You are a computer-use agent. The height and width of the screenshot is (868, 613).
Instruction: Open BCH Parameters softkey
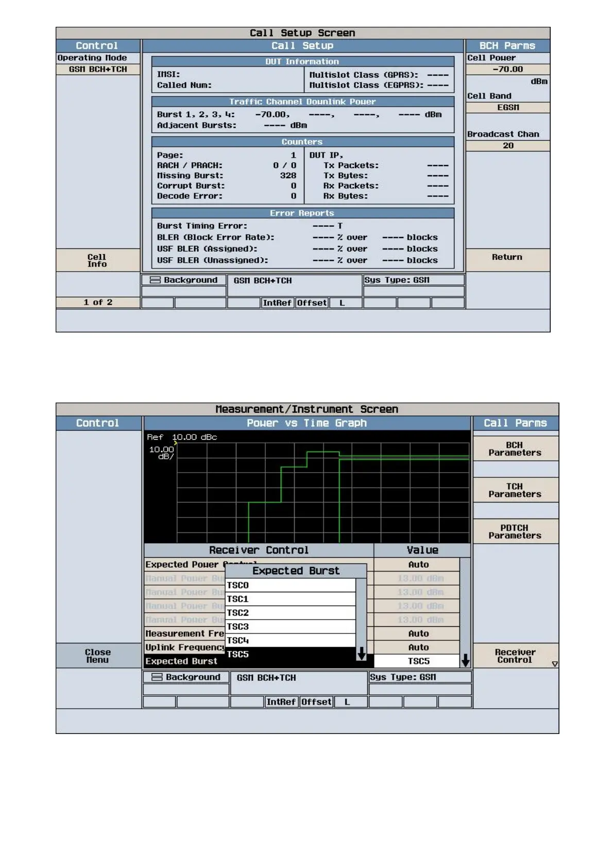515,449
